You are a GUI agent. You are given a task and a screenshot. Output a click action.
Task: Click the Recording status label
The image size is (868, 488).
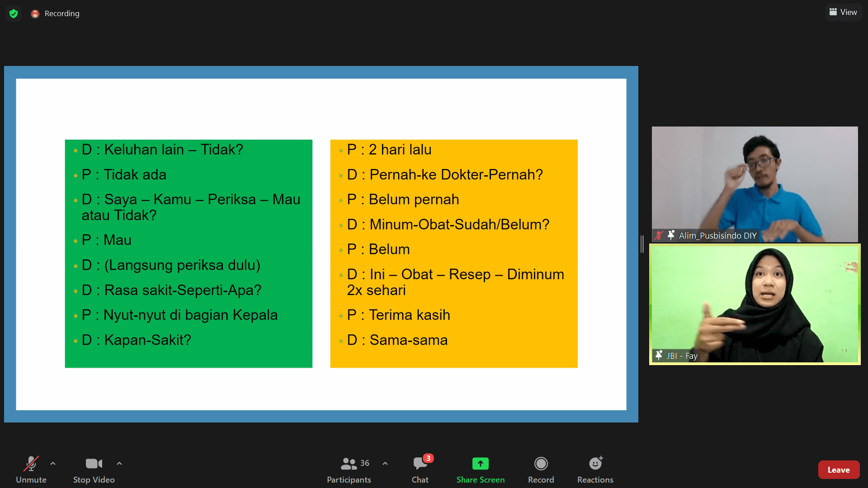(x=61, y=14)
